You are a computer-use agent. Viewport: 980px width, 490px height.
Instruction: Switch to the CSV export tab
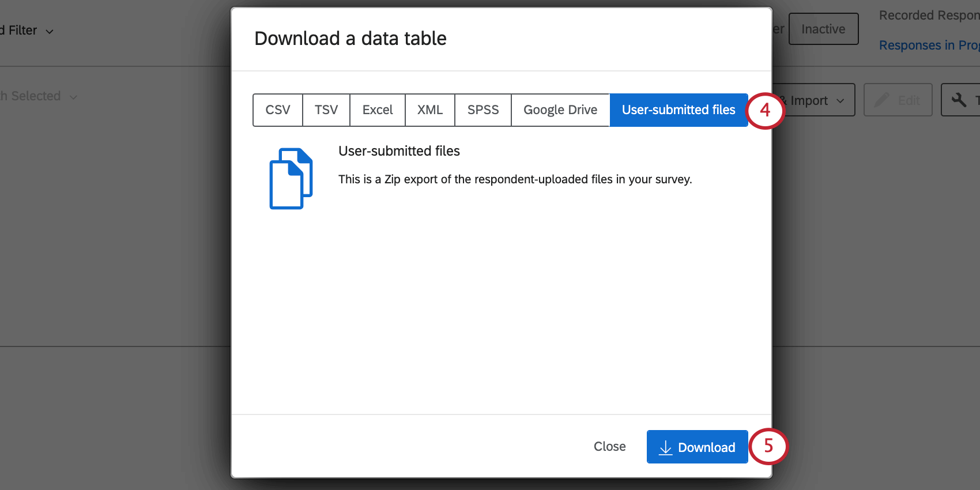point(277,110)
